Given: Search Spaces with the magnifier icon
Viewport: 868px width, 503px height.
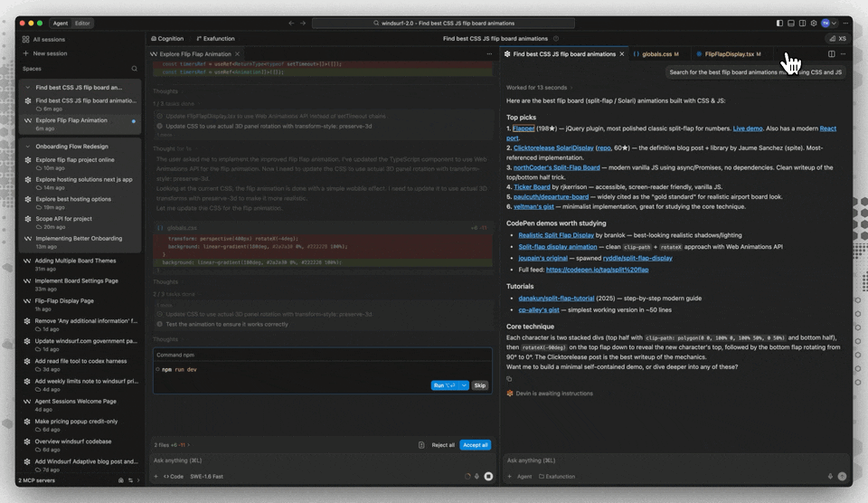Looking at the screenshot, I should [x=134, y=69].
